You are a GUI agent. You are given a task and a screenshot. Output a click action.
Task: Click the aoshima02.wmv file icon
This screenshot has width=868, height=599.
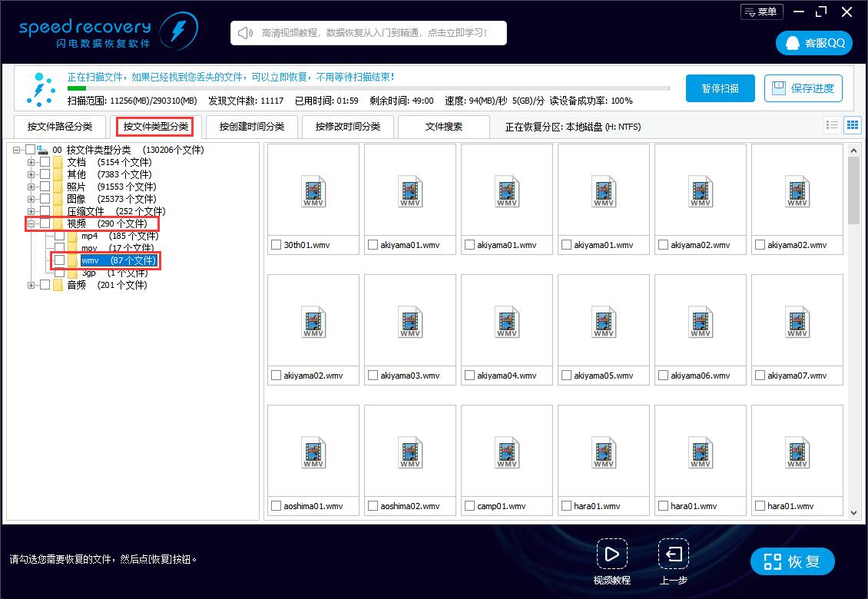(410, 453)
